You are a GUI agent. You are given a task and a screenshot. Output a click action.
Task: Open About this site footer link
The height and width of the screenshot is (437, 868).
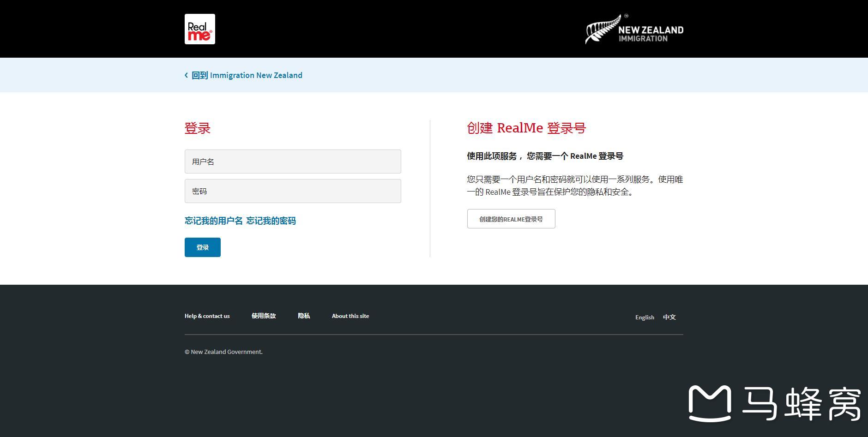pos(350,316)
